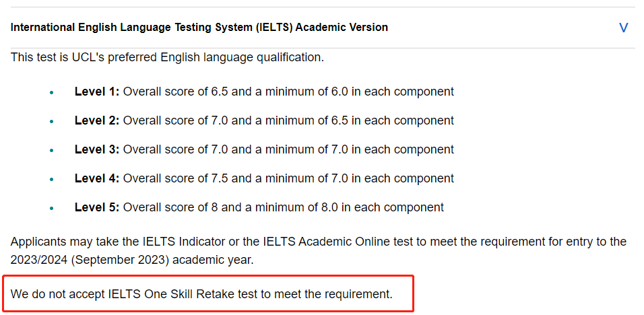644x315 pixels.
Task: Click the '2023/2024 (September 2023) academic year' text
Action: tap(132, 260)
